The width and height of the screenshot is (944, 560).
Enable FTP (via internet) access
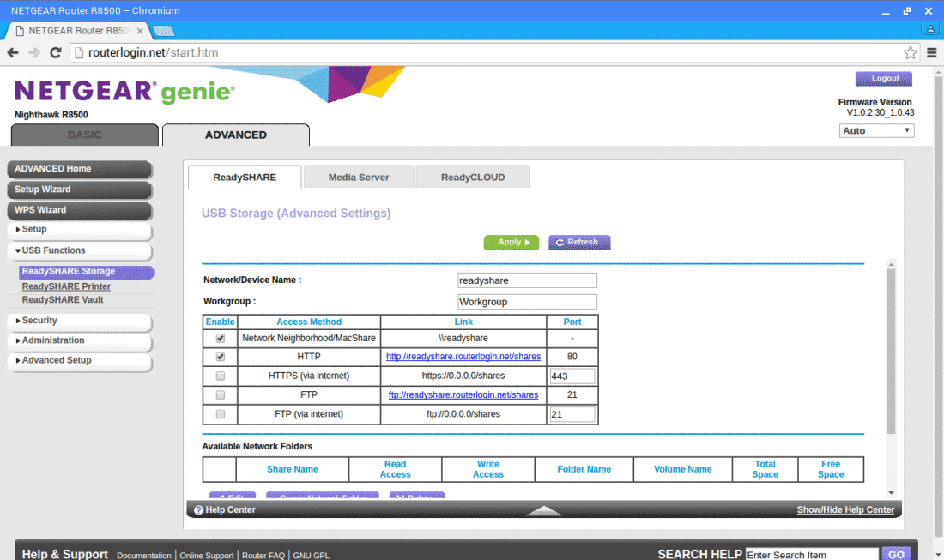(x=221, y=414)
